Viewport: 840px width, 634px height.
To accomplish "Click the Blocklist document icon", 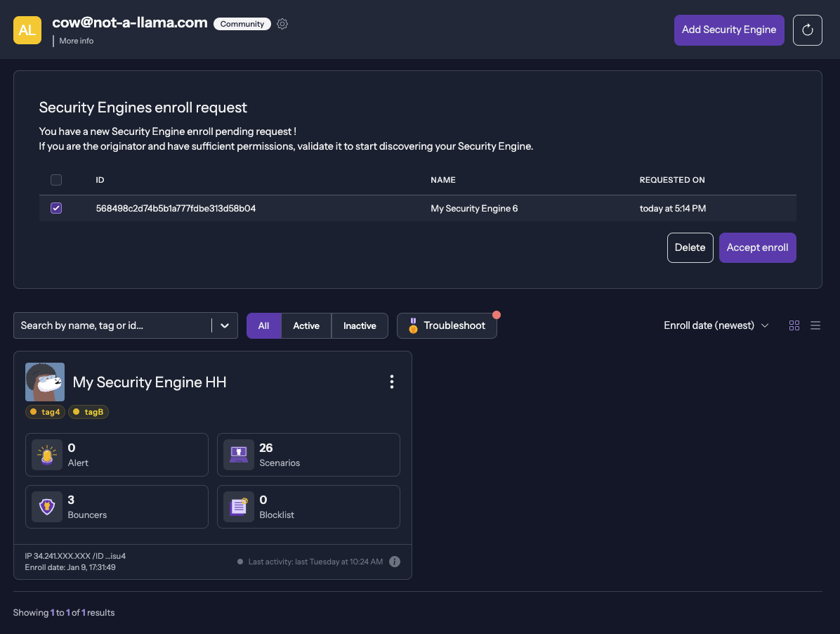I will (238, 506).
